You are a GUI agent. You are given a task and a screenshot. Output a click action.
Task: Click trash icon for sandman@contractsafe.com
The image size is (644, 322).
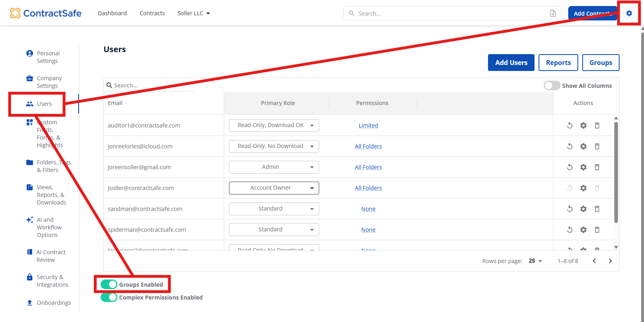(x=597, y=209)
